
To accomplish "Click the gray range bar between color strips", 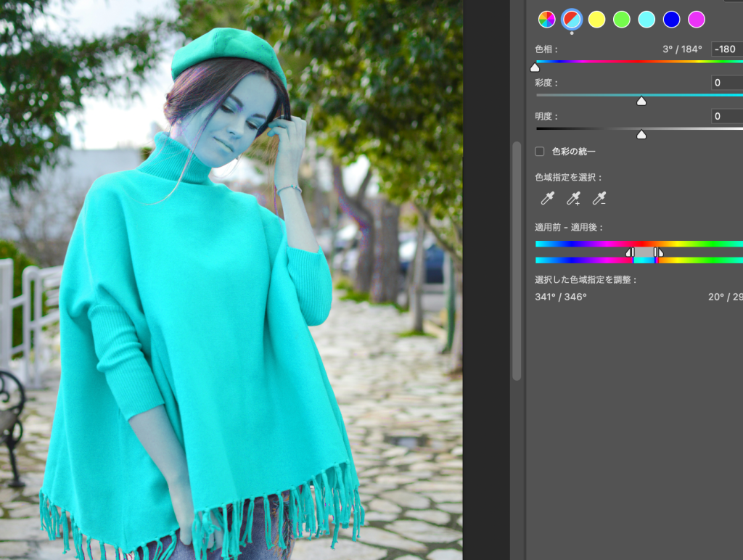I will point(644,252).
